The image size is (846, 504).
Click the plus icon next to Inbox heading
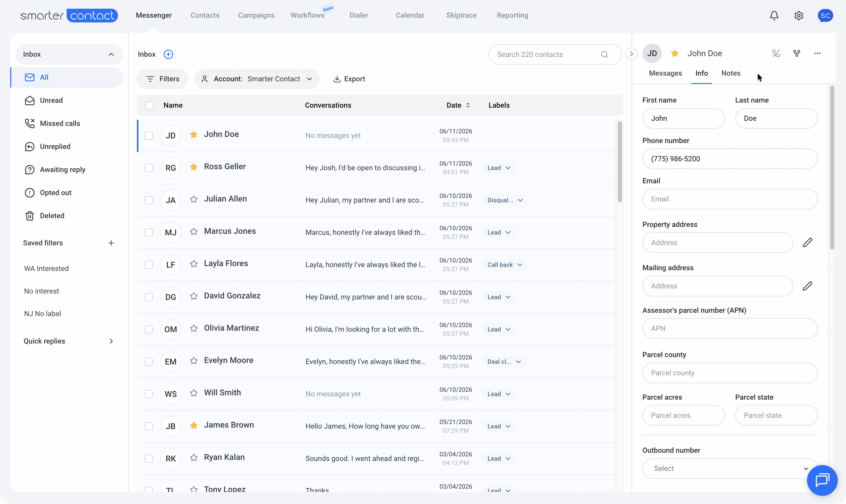[x=168, y=54]
